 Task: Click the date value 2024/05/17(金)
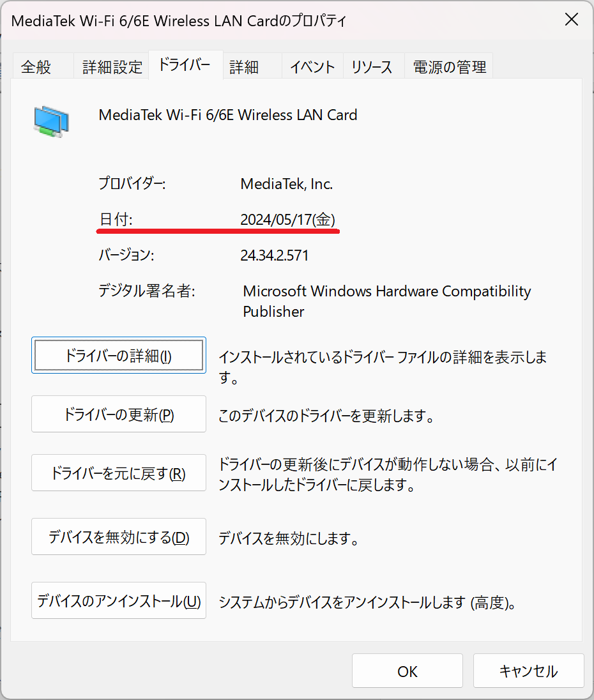[x=288, y=220]
